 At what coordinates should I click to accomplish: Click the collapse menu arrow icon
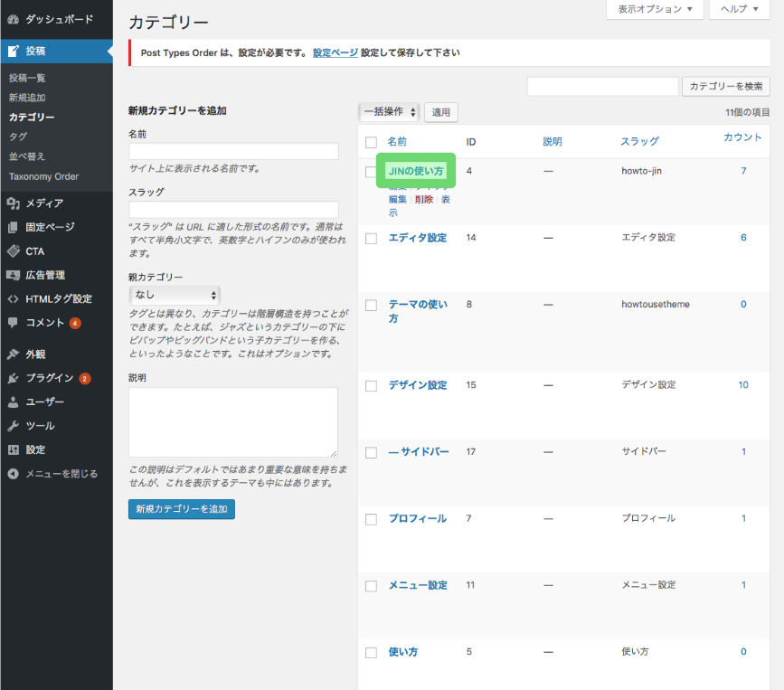(13, 474)
